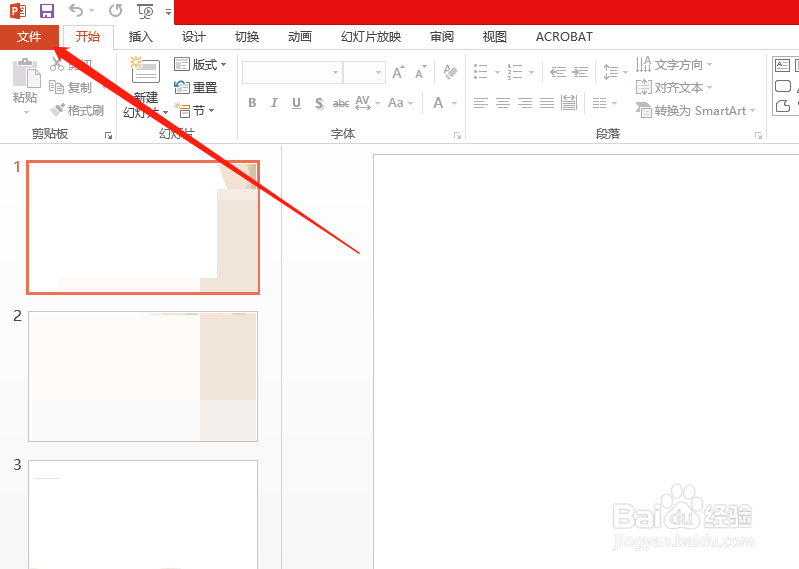
Task: Open character spacing AV dropdown
Action: tap(367, 103)
